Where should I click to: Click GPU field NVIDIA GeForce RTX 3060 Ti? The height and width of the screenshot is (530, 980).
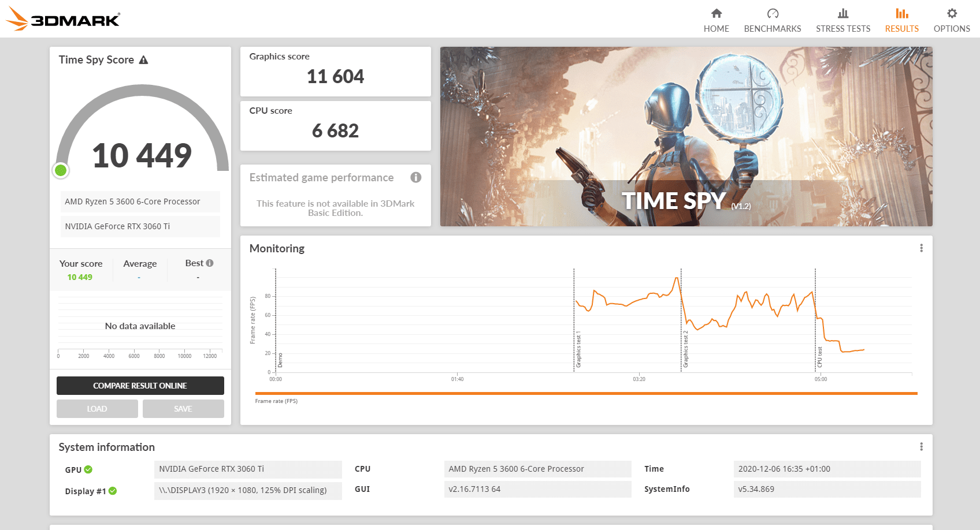coord(248,469)
